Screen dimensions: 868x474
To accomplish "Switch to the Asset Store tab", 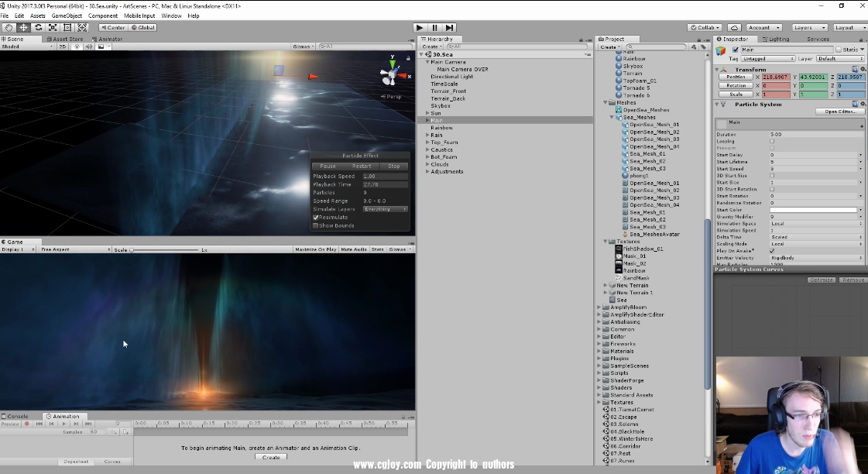I will pyautogui.click(x=65, y=39).
